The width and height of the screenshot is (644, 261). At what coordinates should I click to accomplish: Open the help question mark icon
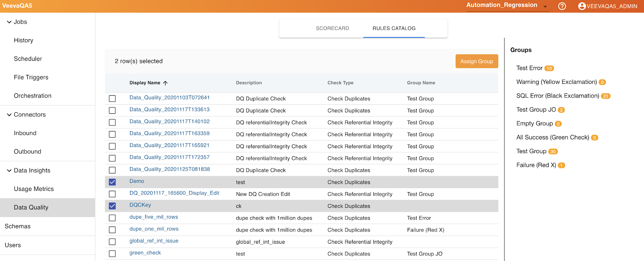tap(562, 6)
